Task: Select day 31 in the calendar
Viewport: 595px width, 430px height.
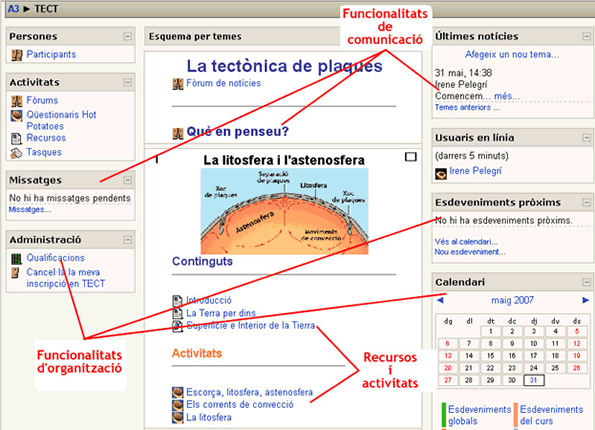Action: [534, 380]
